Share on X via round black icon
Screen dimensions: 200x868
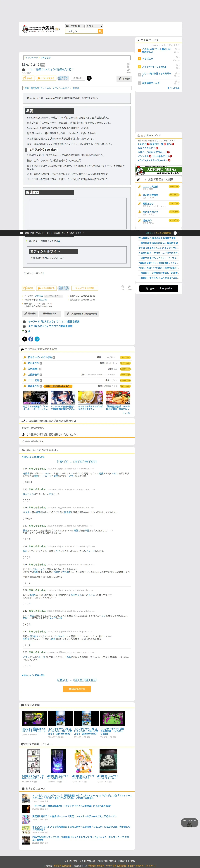click(x=24, y=339)
